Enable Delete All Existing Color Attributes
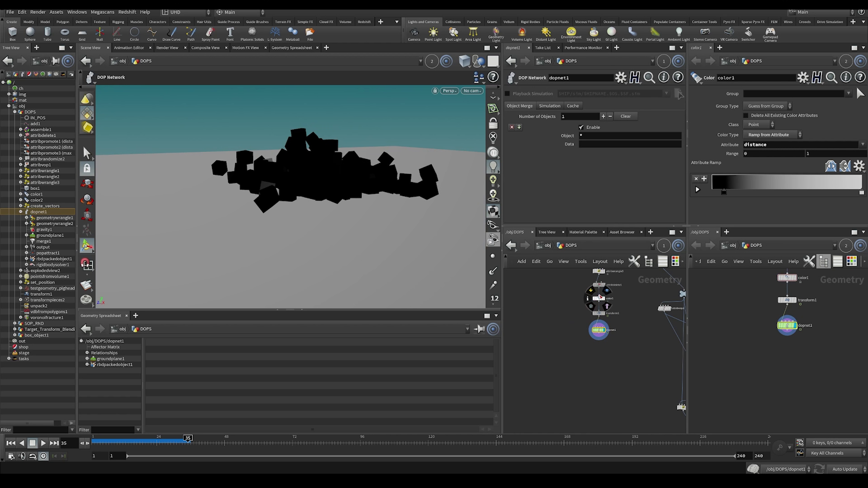This screenshot has width=868, height=488. coord(746,116)
